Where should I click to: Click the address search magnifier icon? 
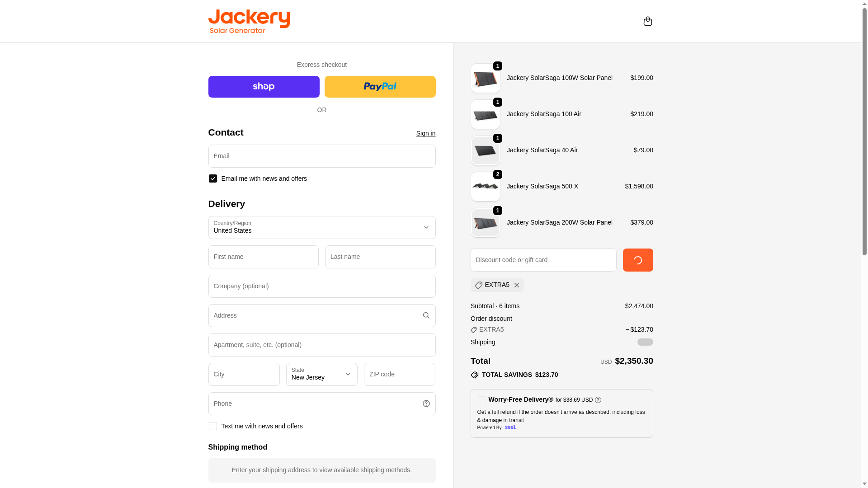(426, 315)
